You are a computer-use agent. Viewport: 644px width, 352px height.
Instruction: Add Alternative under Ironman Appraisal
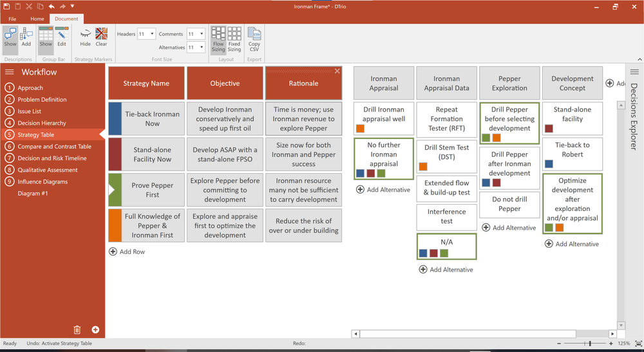[x=383, y=190]
